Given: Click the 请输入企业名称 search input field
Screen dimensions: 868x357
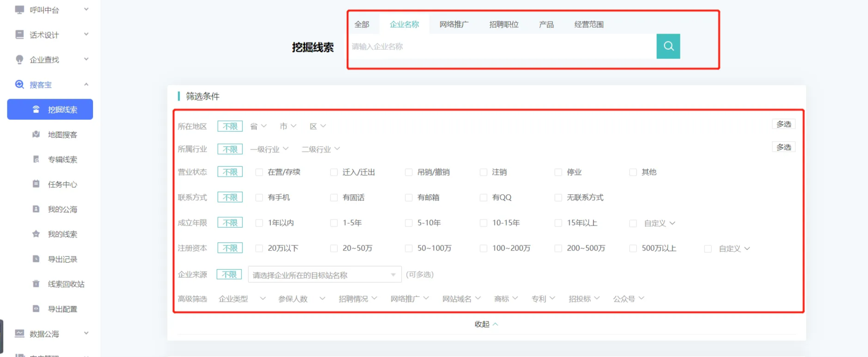Looking at the screenshot, I should coord(502,47).
